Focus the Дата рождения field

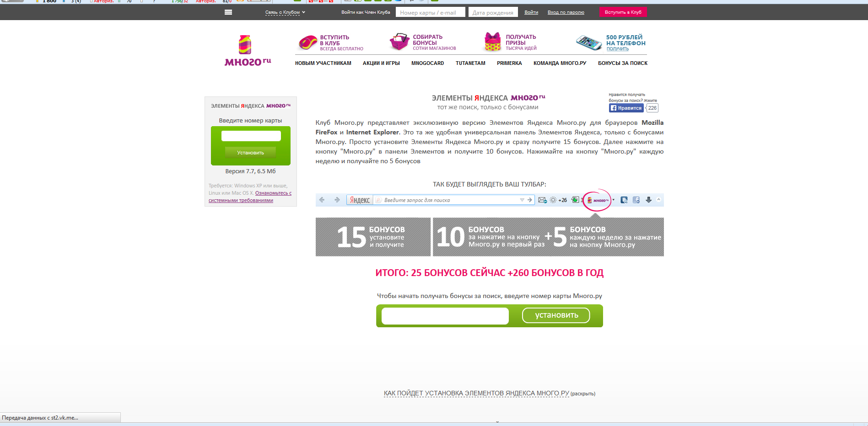pos(493,12)
